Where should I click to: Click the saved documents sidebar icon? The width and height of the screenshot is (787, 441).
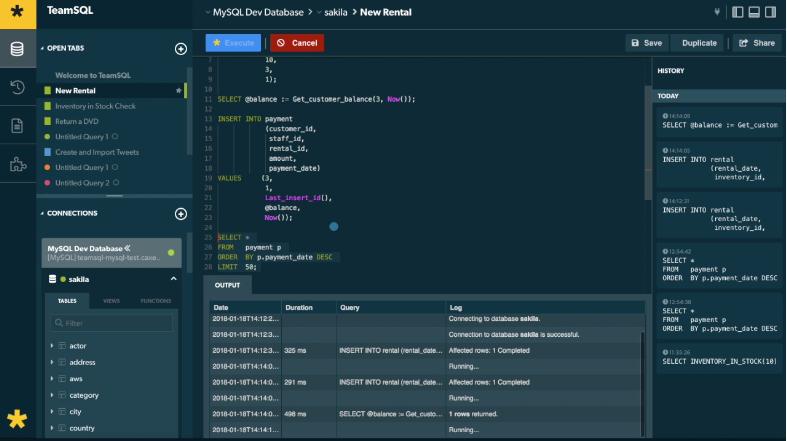click(17, 126)
